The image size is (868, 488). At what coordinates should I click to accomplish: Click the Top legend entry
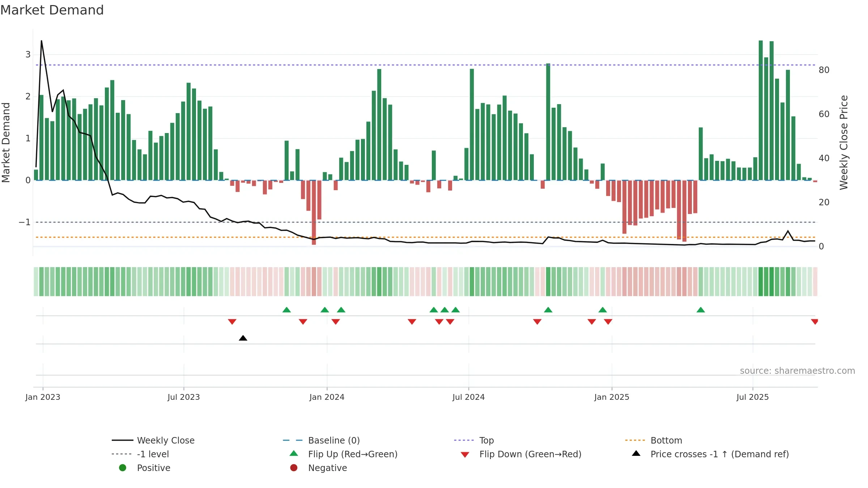474,440
